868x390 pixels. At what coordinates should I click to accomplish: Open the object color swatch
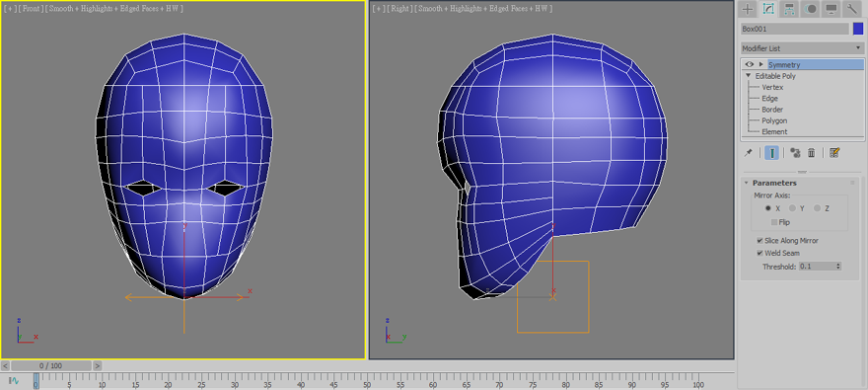[858, 29]
